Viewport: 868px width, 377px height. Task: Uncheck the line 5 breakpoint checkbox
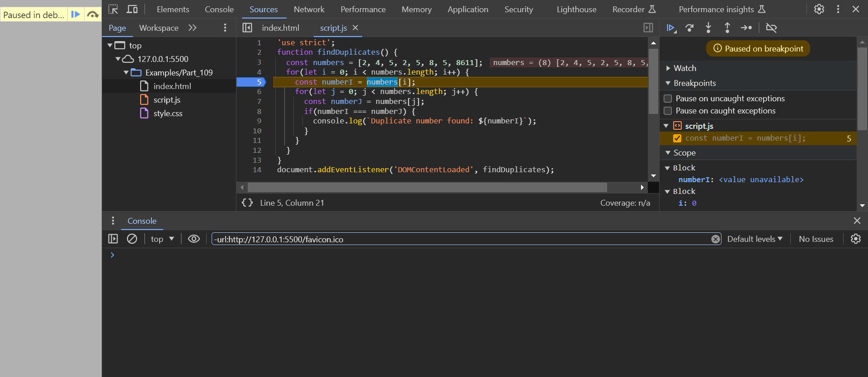point(677,138)
